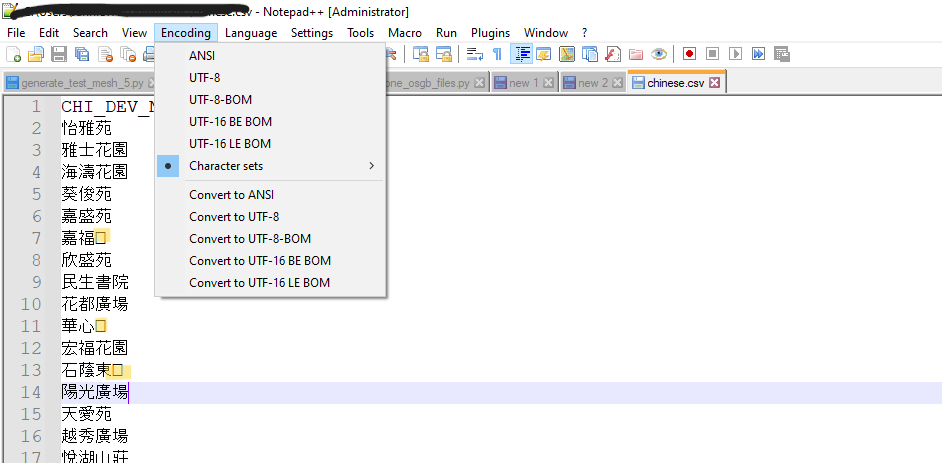Image resolution: width=942 pixels, height=463 pixels.
Task: Open the Document Map icon
Action: (567, 55)
